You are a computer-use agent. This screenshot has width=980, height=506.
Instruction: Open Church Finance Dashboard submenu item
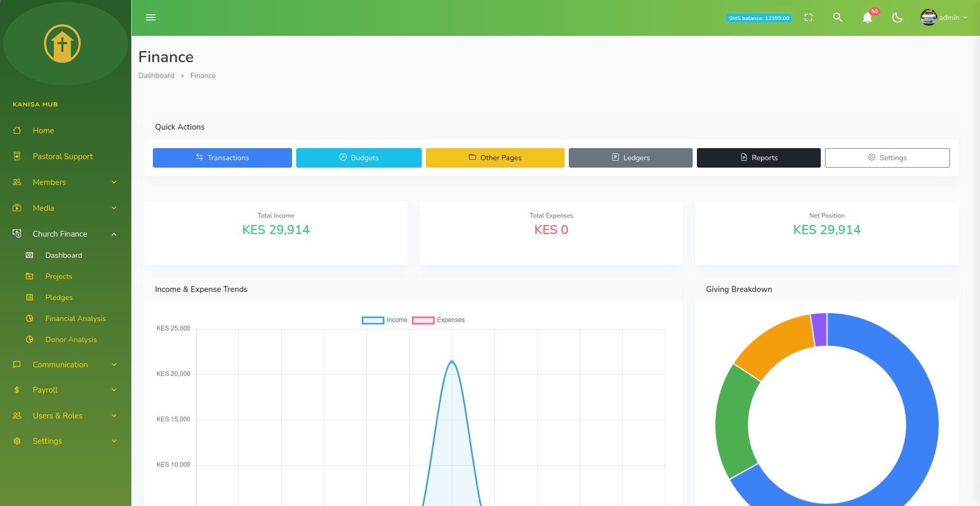point(64,255)
